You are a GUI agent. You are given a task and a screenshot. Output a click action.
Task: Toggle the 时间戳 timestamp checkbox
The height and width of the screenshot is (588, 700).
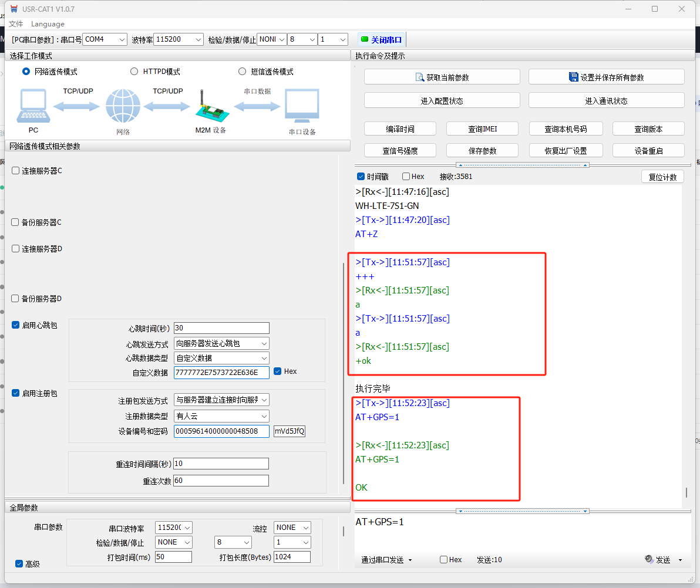coord(361,177)
